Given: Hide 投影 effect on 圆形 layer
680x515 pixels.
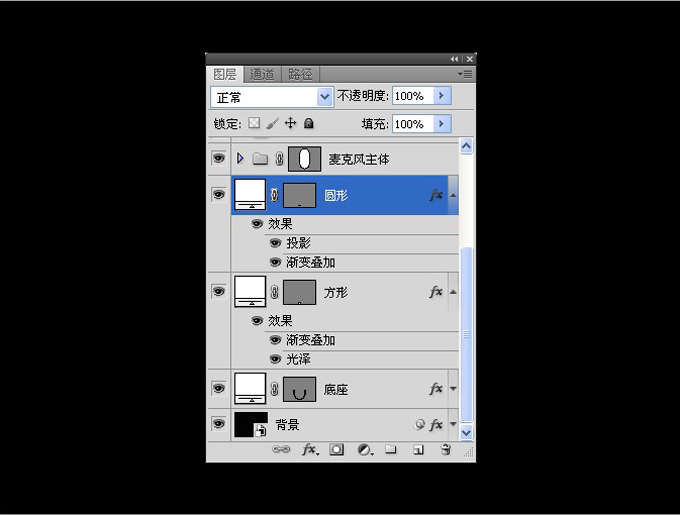Looking at the screenshot, I should point(275,243).
